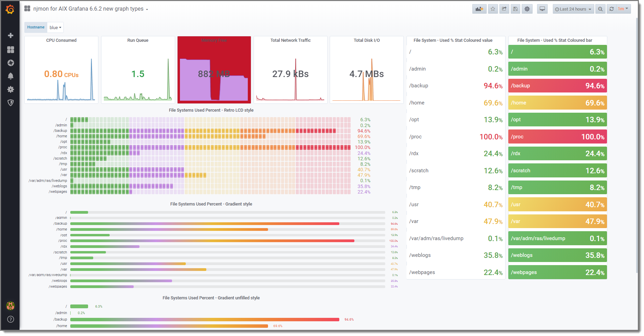The image size is (644, 336).
Task: Click the /weblogs 35.8% coloured bar
Action: tap(558, 255)
